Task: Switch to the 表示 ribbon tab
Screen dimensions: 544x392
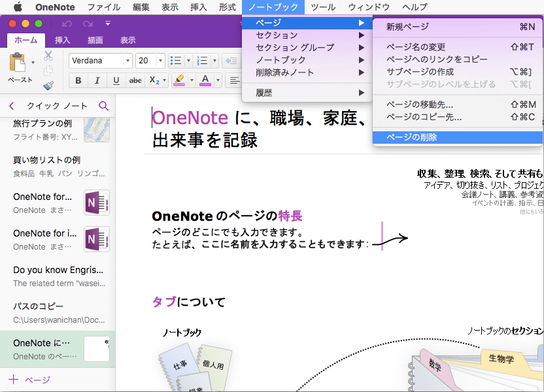Action: [x=128, y=41]
